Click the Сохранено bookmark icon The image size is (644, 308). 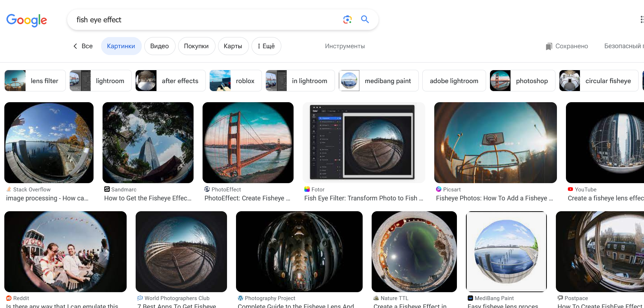(x=549, y=46)
